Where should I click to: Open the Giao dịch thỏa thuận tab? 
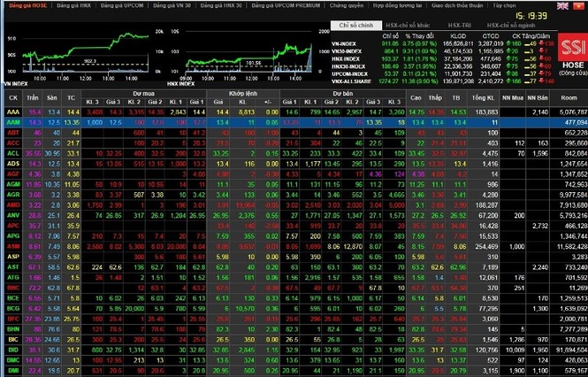tap(457, 5)
